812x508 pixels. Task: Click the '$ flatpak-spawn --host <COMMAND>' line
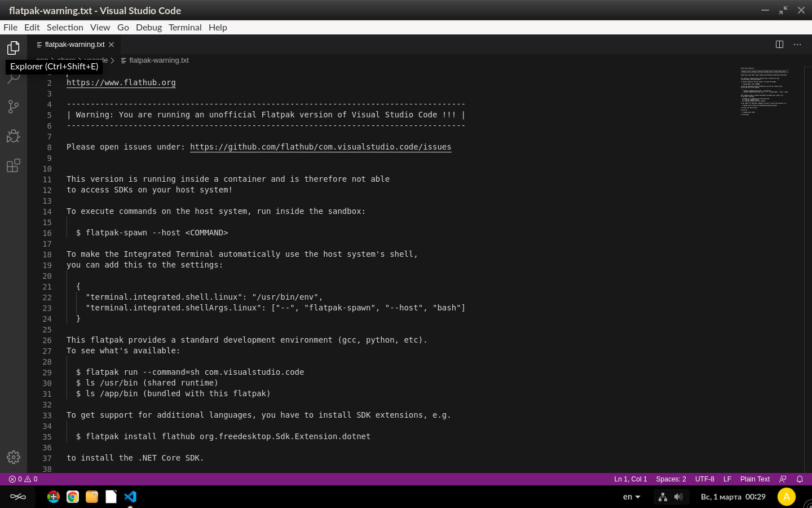152,233
